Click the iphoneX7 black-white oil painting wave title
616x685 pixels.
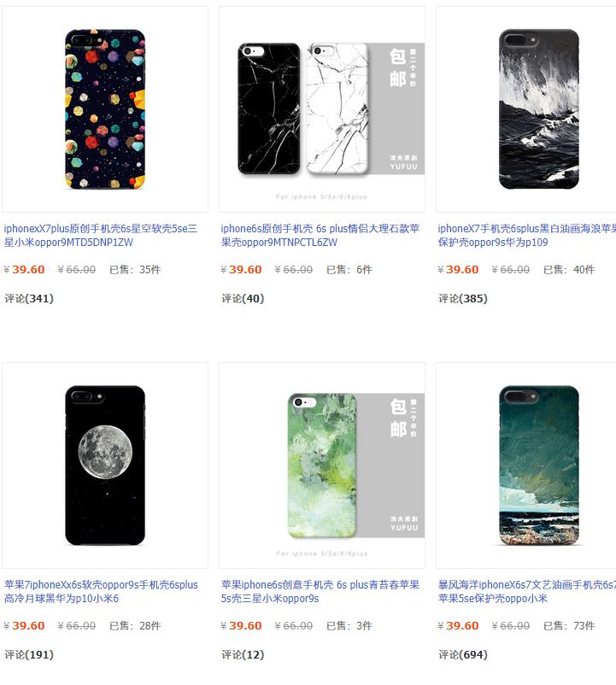527,236
